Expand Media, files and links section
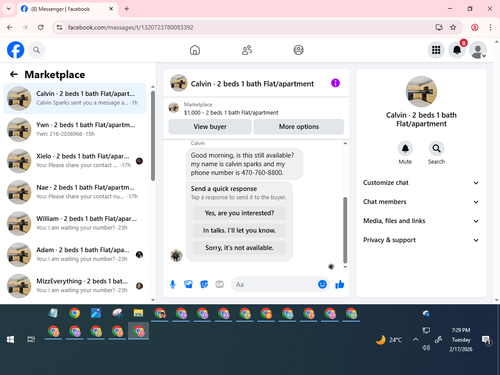Viewport: 500px width, 375px height. click(x=421, y=221)
